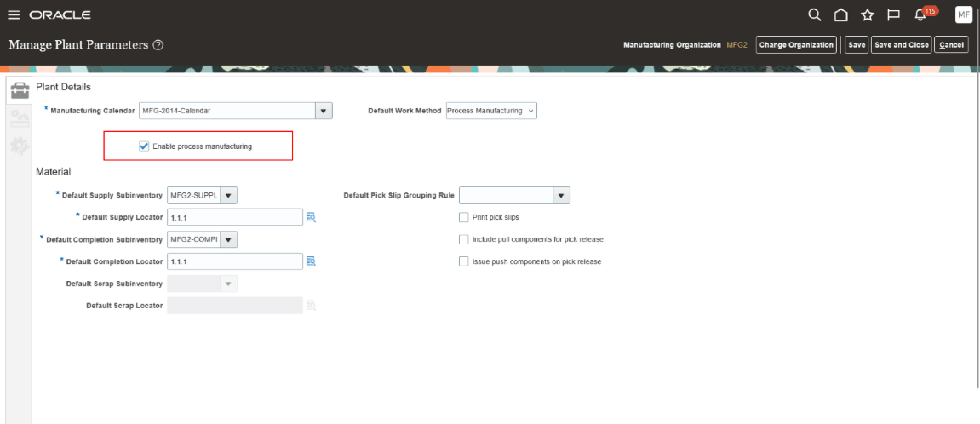This screenshot has width=980, height=424.
Task: Click the Plant Details heading
Action: (x=63, y=87)
